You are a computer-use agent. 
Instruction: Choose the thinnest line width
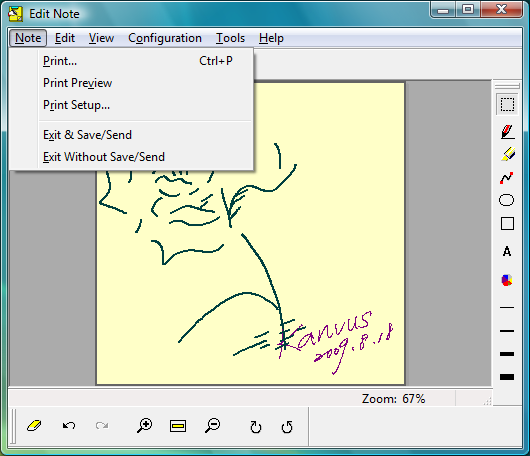[x=507, y=308]
